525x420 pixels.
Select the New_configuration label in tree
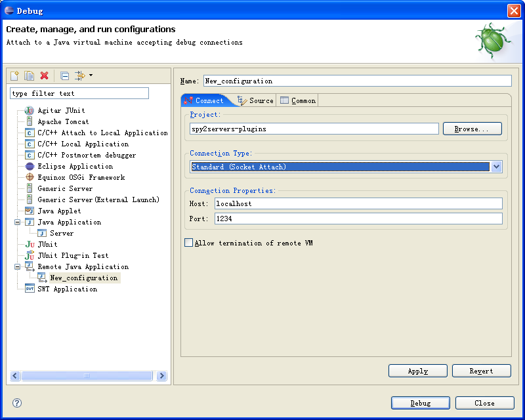[x=84, y=278]
